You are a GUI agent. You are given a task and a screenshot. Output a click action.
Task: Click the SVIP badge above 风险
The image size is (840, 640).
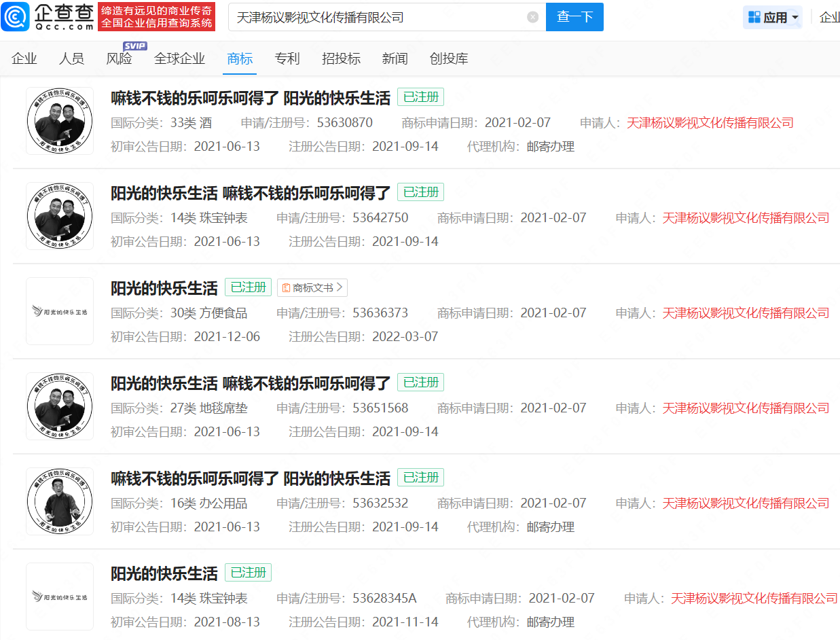(134, 46)
